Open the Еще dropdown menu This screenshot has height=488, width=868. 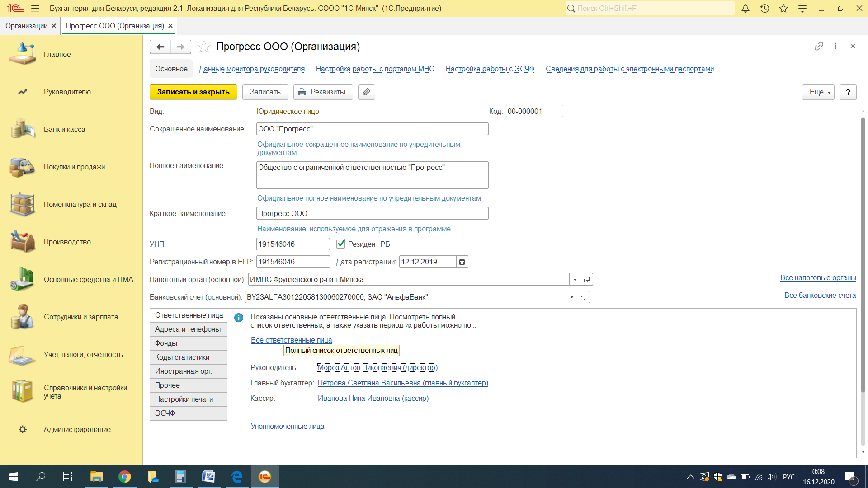point(818,92)
